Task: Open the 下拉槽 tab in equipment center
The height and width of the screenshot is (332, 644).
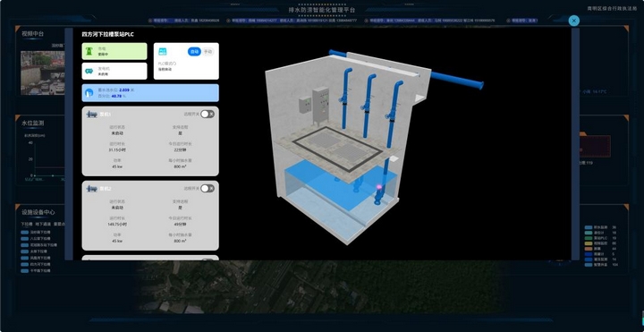Action: click(x=26, y=224)
